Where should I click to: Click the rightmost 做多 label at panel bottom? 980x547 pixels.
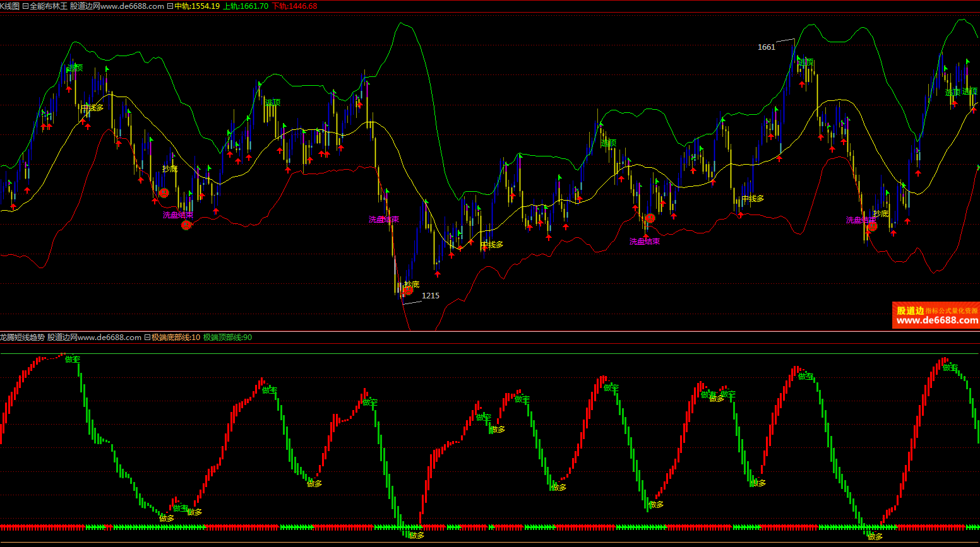[875, 537]
